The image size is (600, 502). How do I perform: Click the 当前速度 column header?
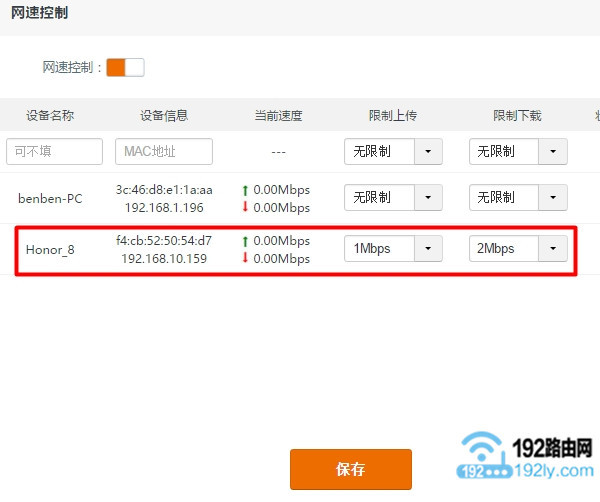(278, 115)
